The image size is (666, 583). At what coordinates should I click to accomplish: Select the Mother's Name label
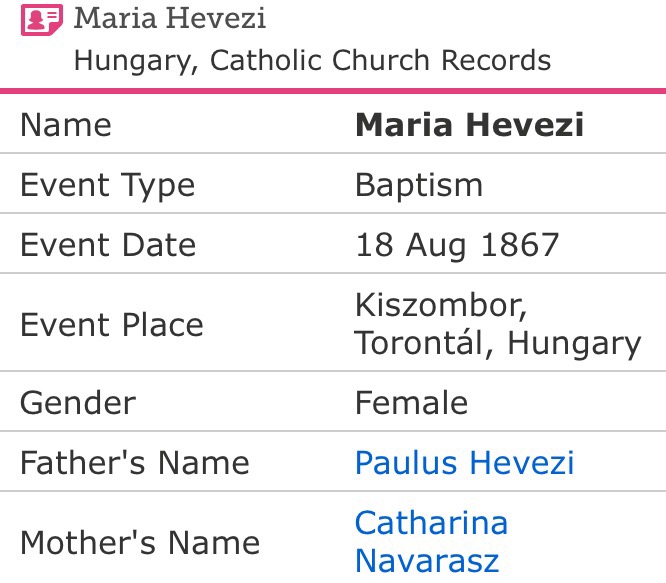140,543
